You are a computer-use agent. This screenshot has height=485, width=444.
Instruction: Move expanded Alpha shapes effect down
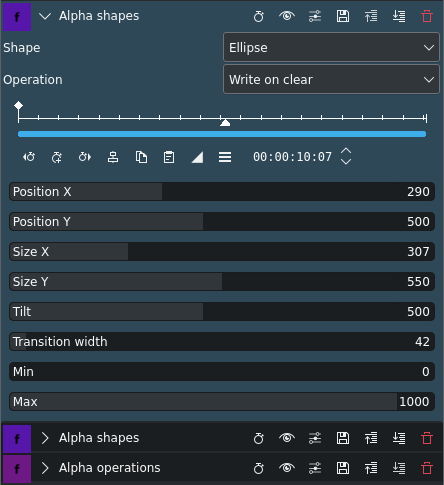coord(399,16)
